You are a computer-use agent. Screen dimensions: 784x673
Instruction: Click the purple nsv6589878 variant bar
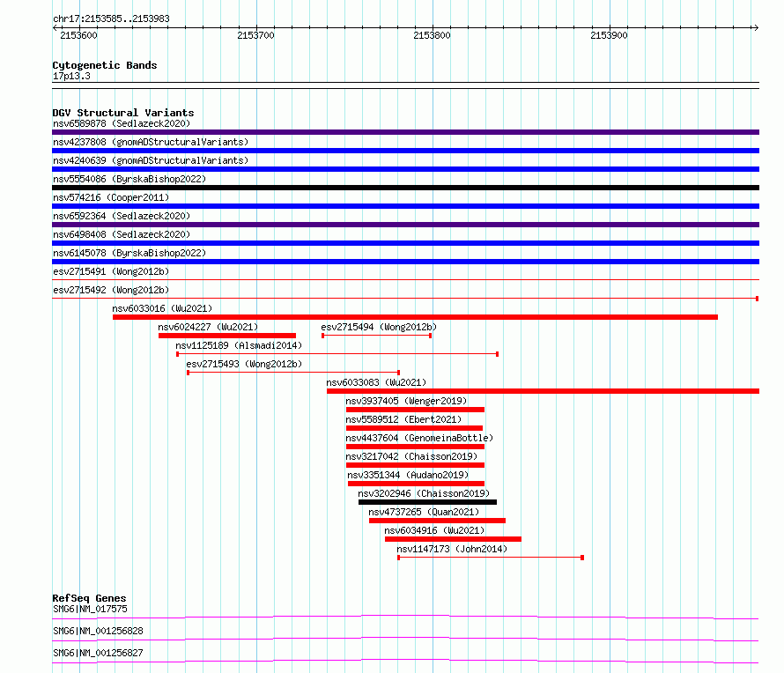click(405, 132)
